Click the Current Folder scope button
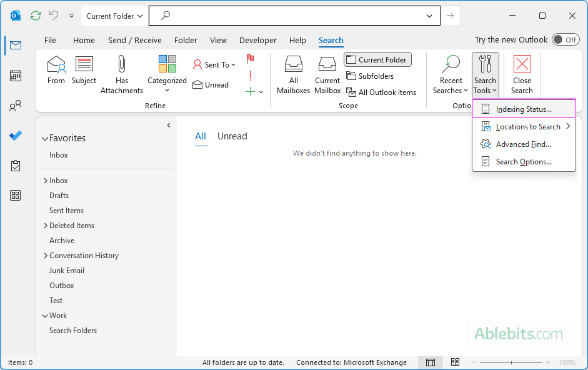The height and width of the screenshot is (370, 588). pyautogui.click(x=377, y=59)
